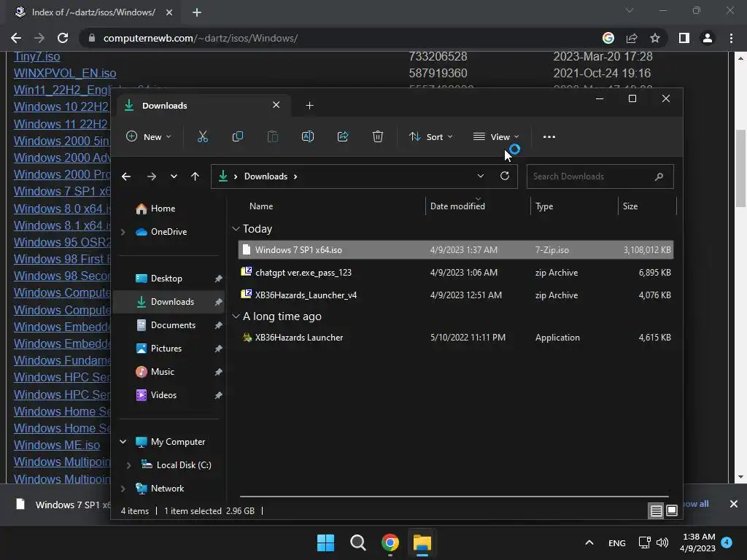Click the Rename icon in Explorer toolbar
The image size is (747, 560).
(308, 136)
